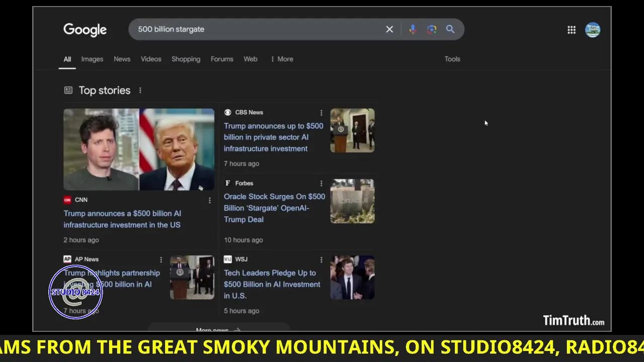Click the AP News logo icon

pos(67,259)
